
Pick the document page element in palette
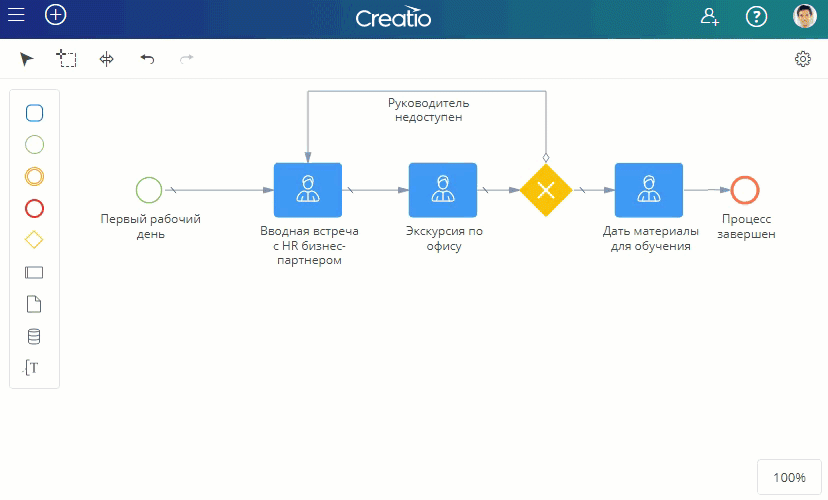[x=34, y=304]
